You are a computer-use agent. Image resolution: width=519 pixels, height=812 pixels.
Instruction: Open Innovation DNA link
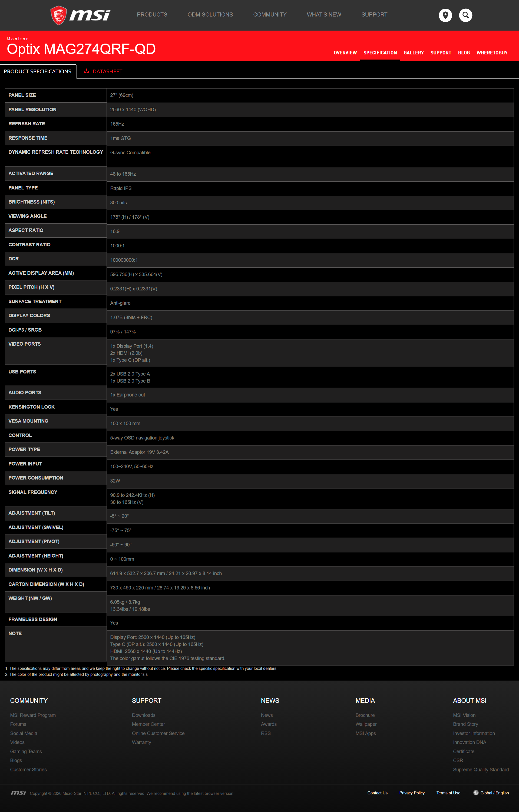tap(470, 742)
